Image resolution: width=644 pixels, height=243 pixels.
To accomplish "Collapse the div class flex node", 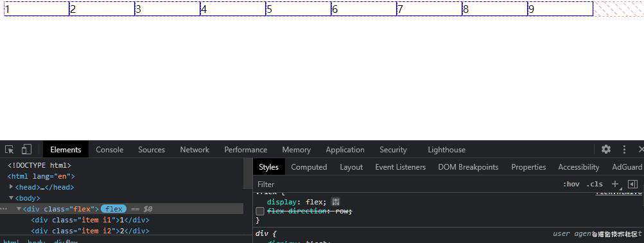I will pos(19,209).
